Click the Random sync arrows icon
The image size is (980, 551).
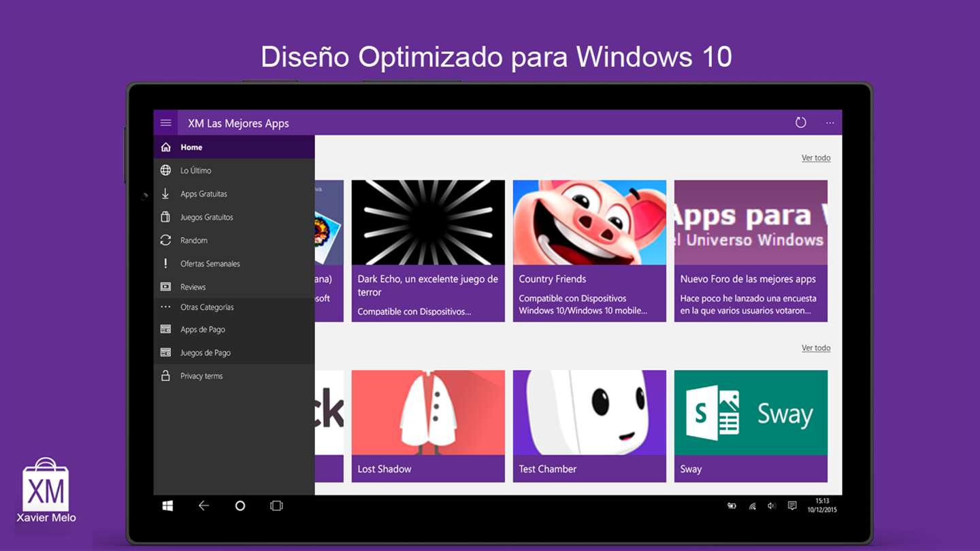coord(165,240)
